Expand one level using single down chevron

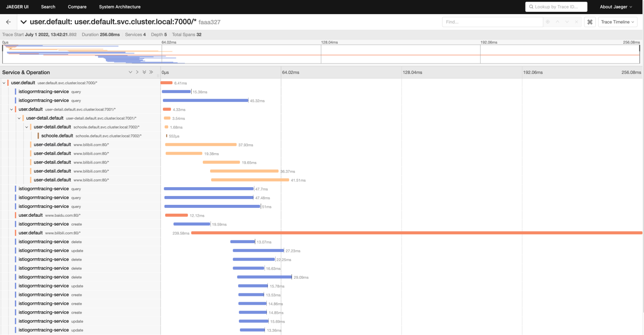130,72
